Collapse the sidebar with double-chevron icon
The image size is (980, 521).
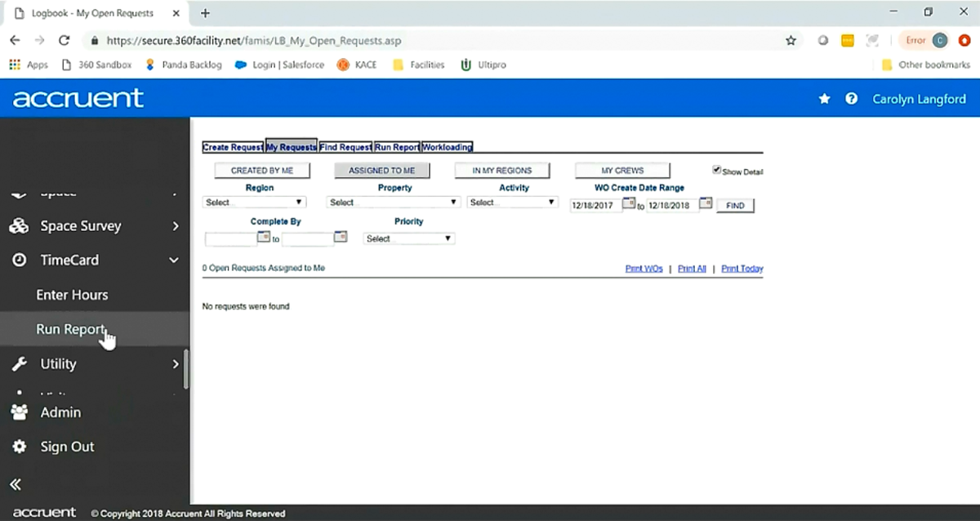click(14, 483)
